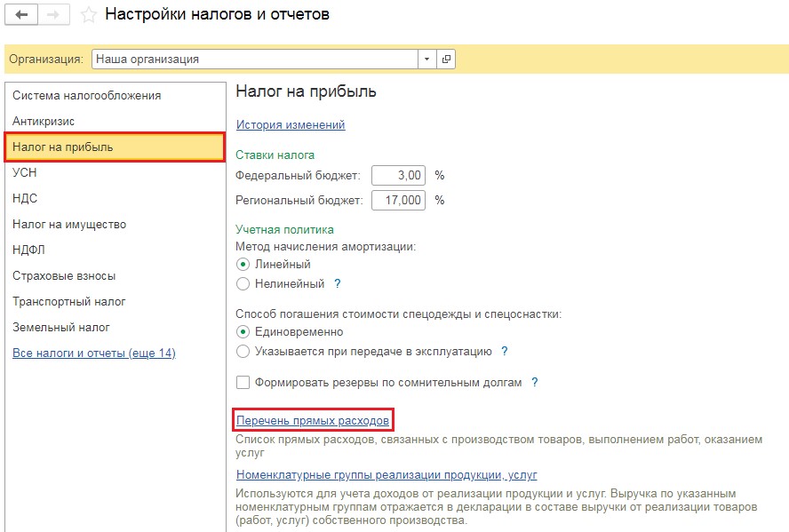Expand Все налоги и отчеты (еще 14)
This screenshot has height=532, width=789.
[93, 353]
